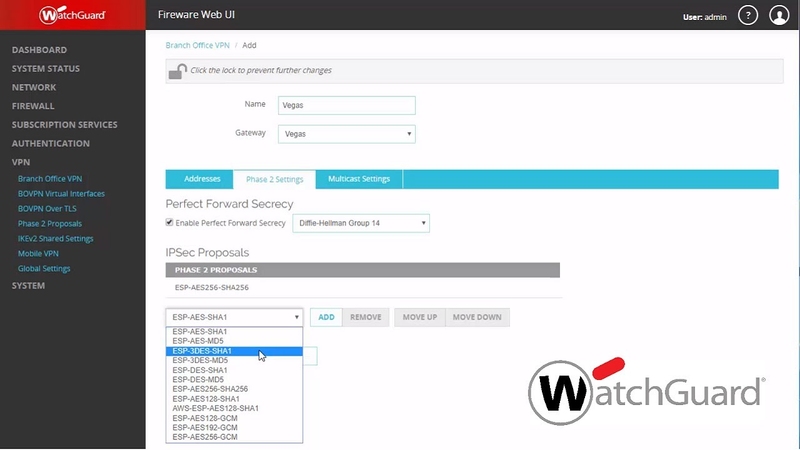The image size is (800, 450).
Task: Select the ESP-AES256-SHA256 row in proposals table
Action: click(363, 288)
